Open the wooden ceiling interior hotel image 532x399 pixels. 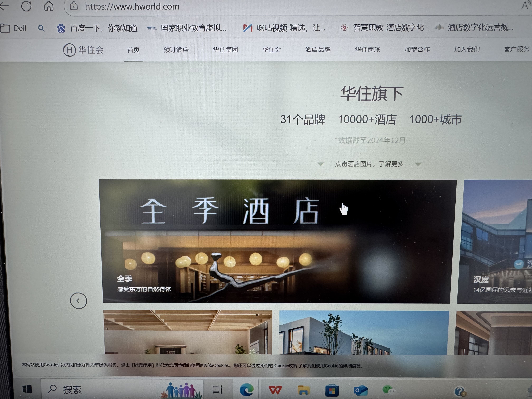[188, 332]
